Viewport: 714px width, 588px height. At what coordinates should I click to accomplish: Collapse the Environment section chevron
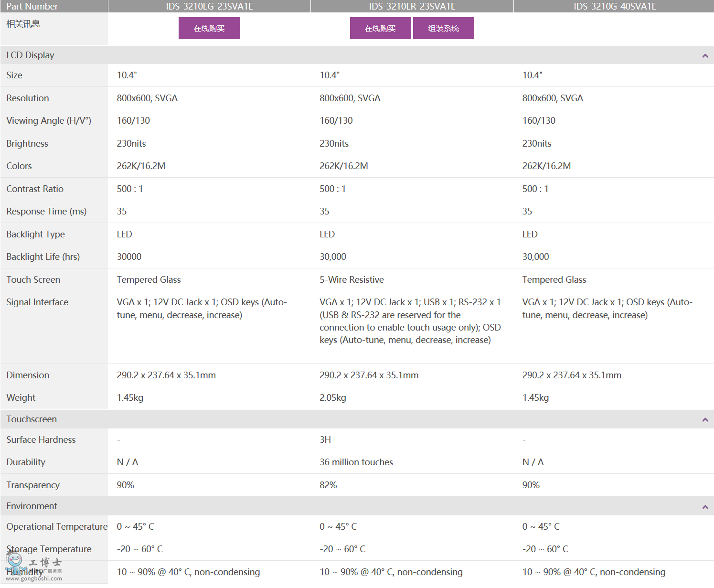coord(704,507)
